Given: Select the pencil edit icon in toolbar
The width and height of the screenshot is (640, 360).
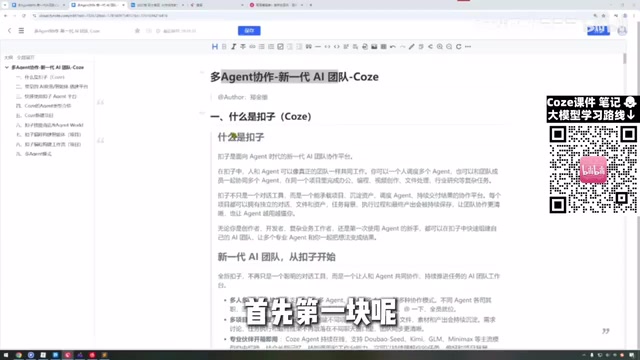Looking at the screenshot, I should point(412,47).
